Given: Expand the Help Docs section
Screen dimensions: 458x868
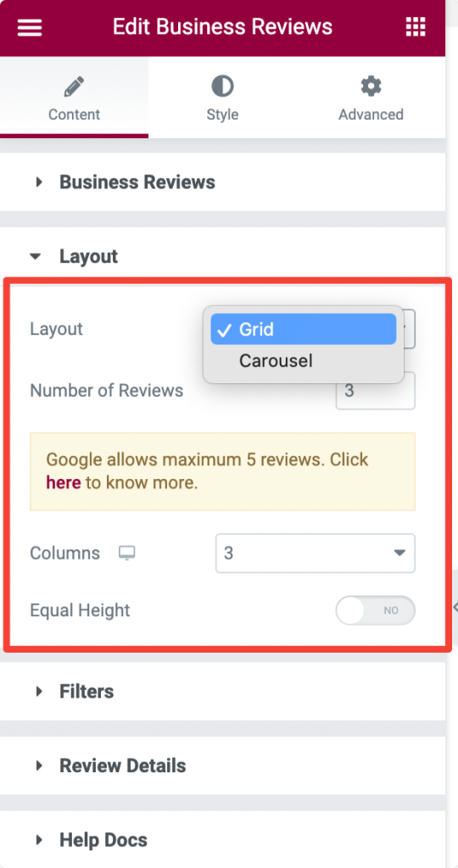Looking at the screenshot, I should click(x=222, y=840).
